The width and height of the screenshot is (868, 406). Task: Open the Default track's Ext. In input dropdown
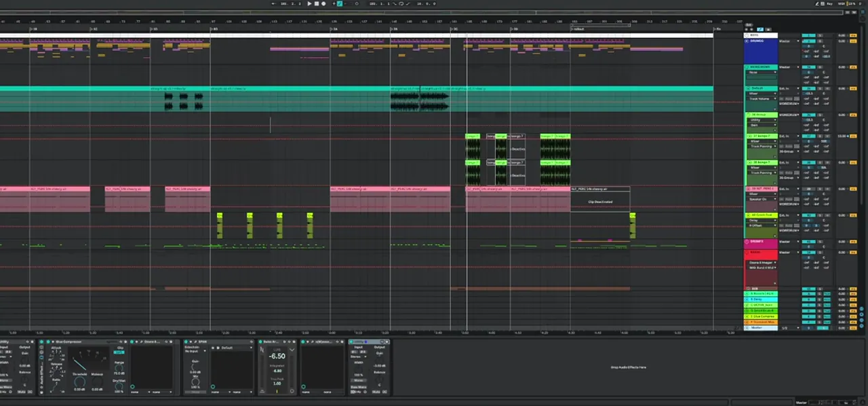(789, 89)
